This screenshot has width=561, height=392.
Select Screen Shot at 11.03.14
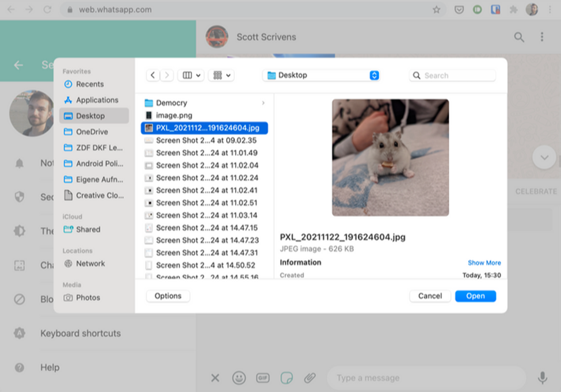click(204, 215)
